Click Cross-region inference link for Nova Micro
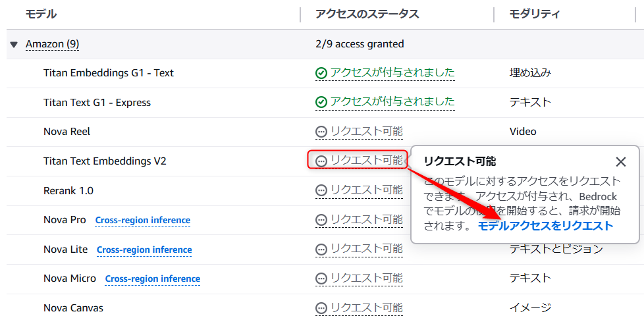This screenshot has height=318, width=644. (153, 279)
